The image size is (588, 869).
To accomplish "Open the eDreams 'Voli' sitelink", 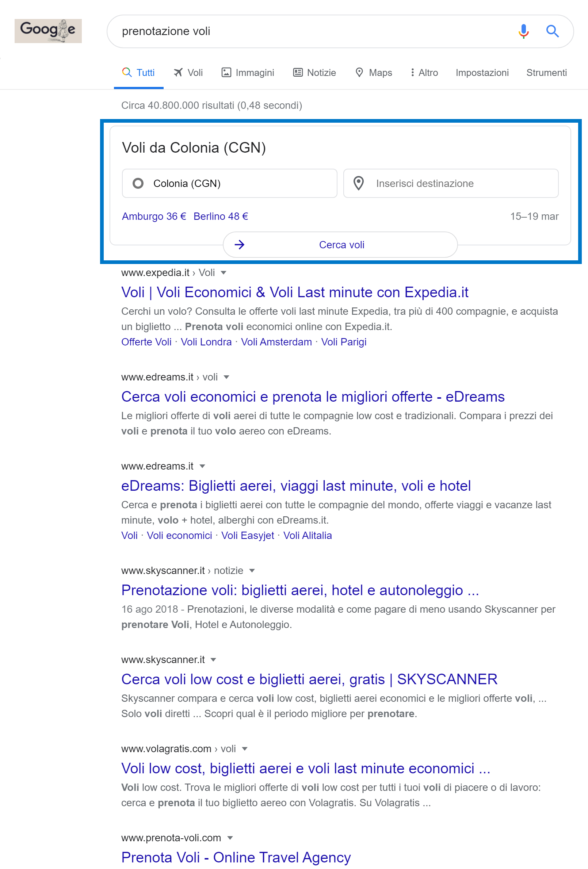I will click(129, 535).
